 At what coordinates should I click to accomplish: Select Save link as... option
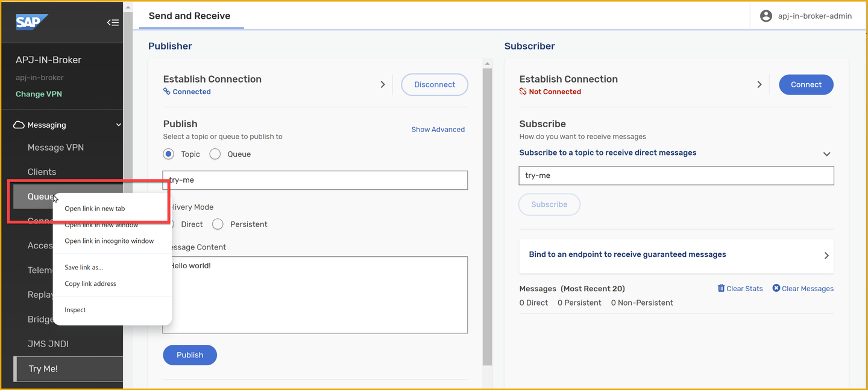coord(84,267)
